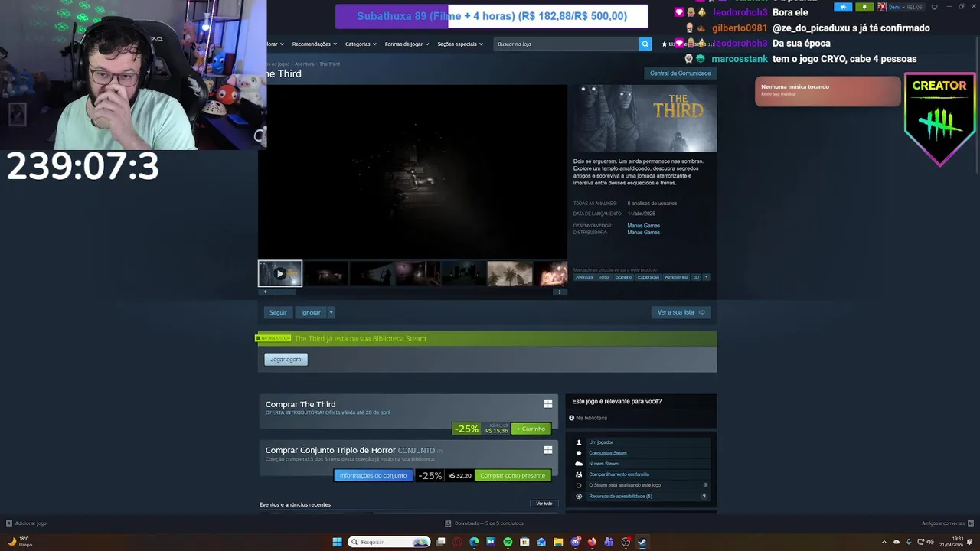Select the palm trees screenshot thumbnail
This screenshot has height=551, width=980.
click(510, 273)
